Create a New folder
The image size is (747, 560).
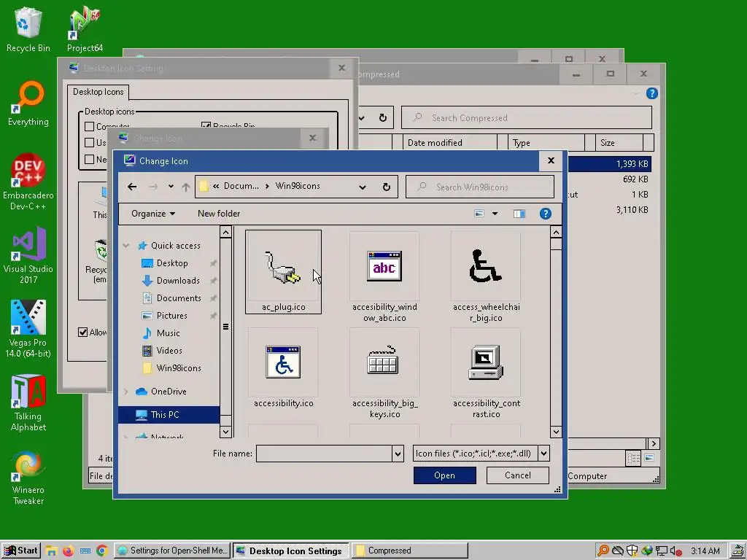coord(219,214)
